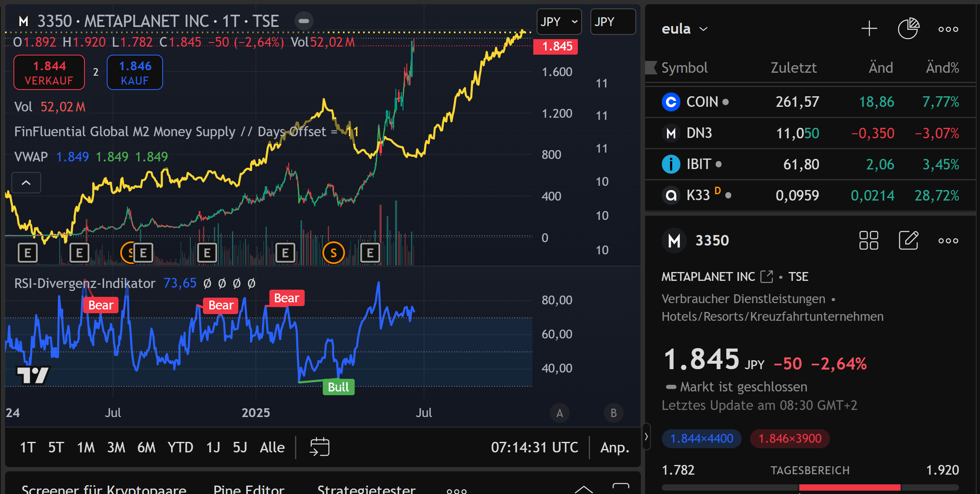Click the K33 logo icon

tap(671, 195)
